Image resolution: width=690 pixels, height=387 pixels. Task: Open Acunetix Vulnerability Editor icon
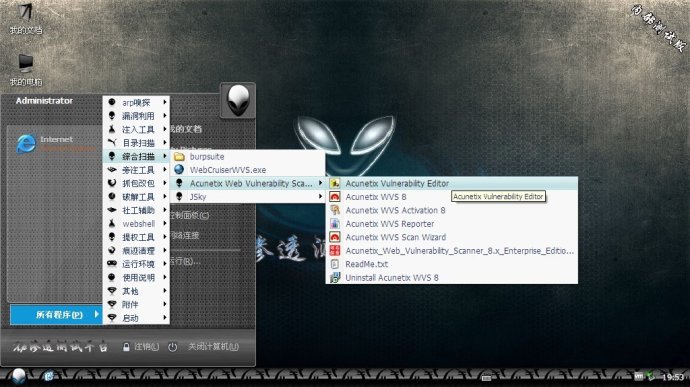click(x=335, y=183)
